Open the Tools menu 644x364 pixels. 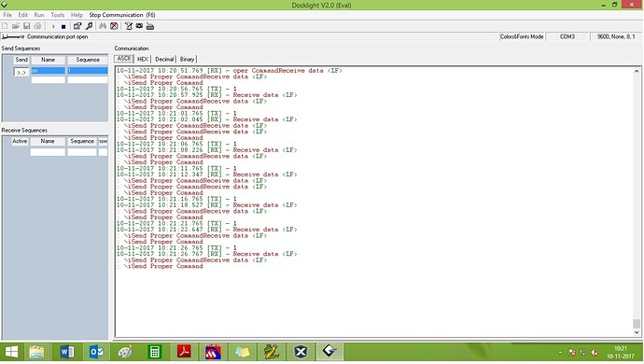pyautogui.click(x=58, y=15)
